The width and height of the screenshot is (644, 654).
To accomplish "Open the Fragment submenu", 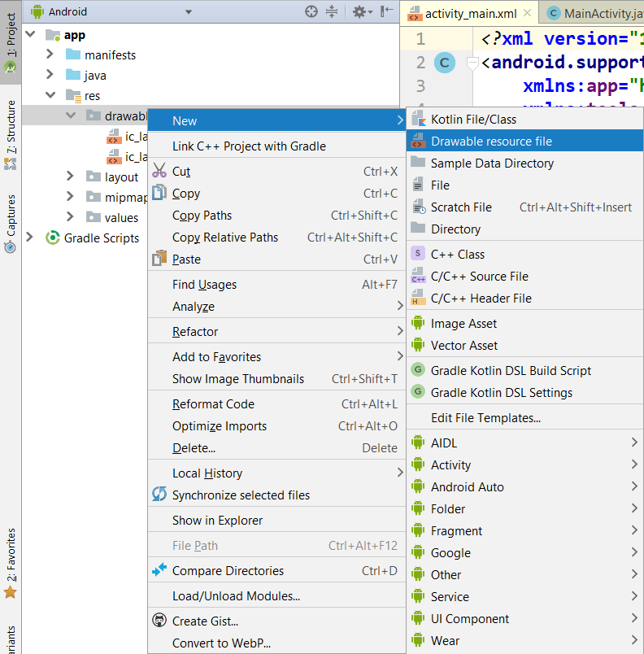I will tap(524, 530).
